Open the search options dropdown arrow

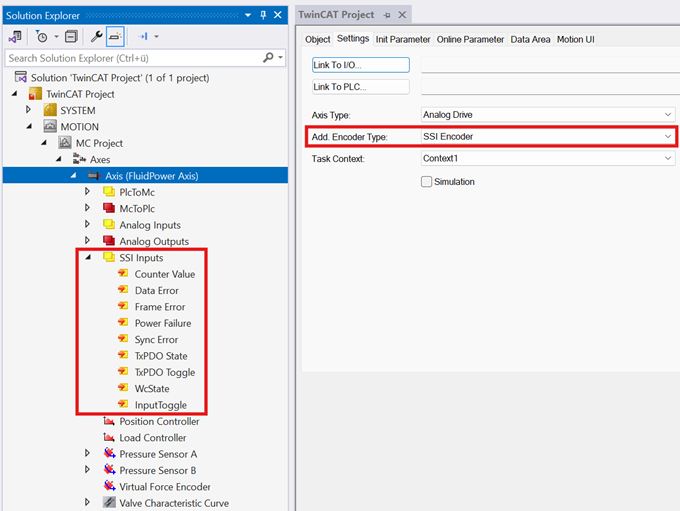tap(281, 58)
